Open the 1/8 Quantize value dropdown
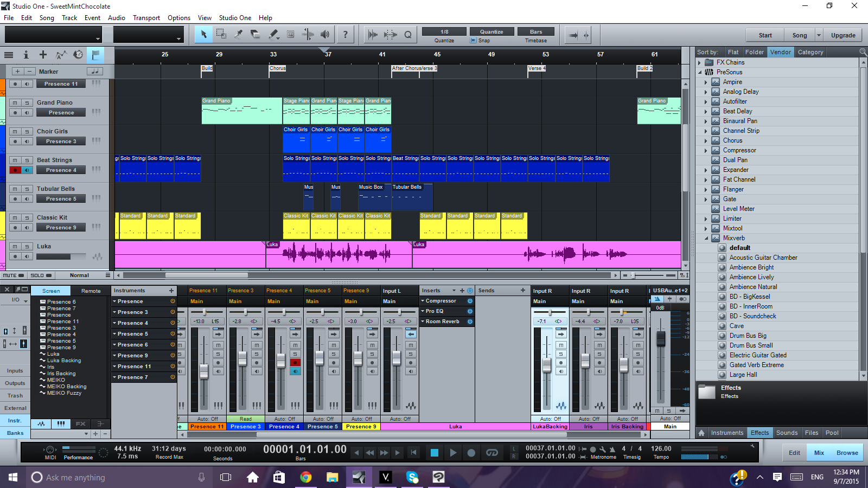 444,31
